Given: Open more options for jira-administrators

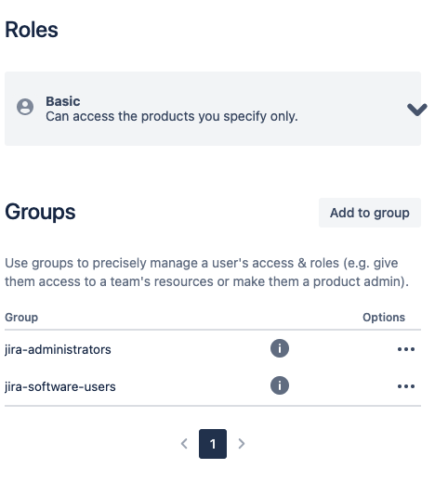Looking at the screenshot, I should 406,349.
